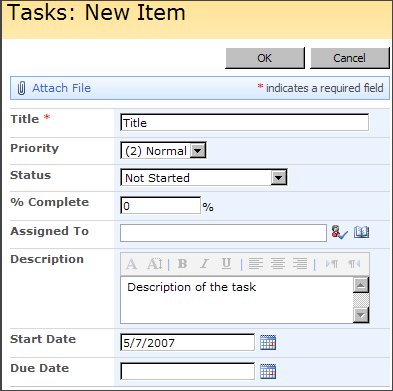Screen dimensions: 393x391
Task: Click the Description scrollbar down arrow
Action: click(x=361, y=315)
